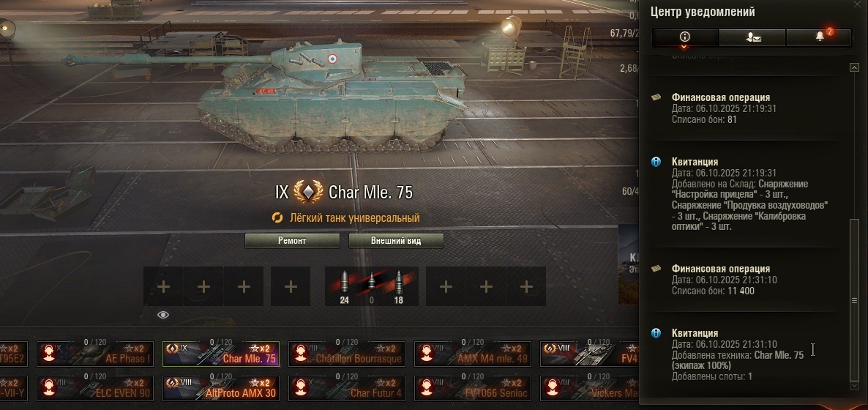868x410 pixels.
Task: Click scroll-up arrow of notification list
Action: pos(854,67)
